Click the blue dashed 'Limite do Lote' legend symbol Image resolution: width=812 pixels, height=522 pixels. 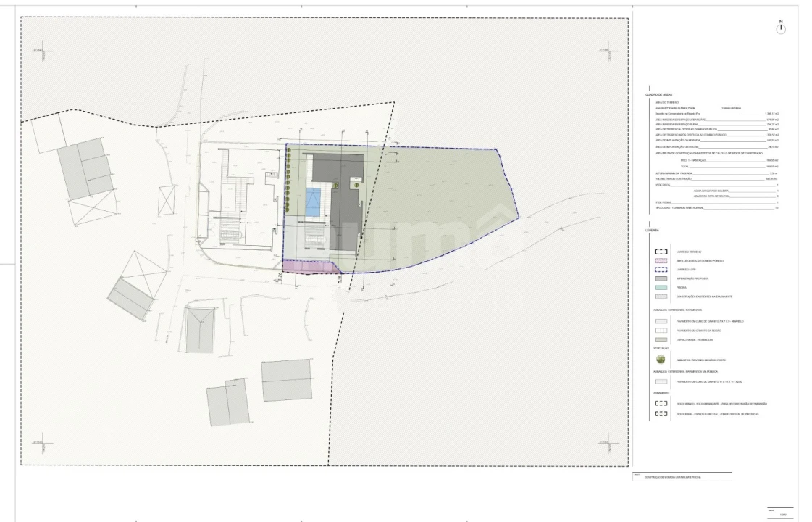[661, 269]
